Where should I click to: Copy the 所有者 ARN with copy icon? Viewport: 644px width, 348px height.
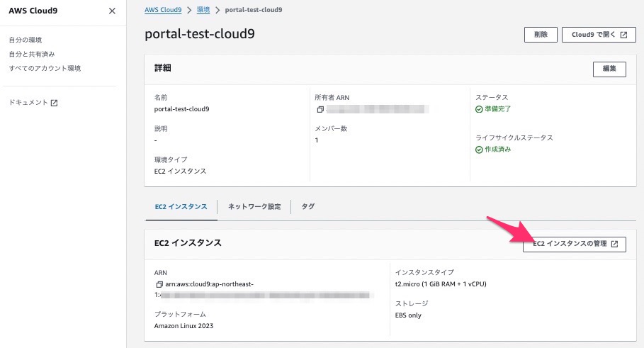coord(320,109)
